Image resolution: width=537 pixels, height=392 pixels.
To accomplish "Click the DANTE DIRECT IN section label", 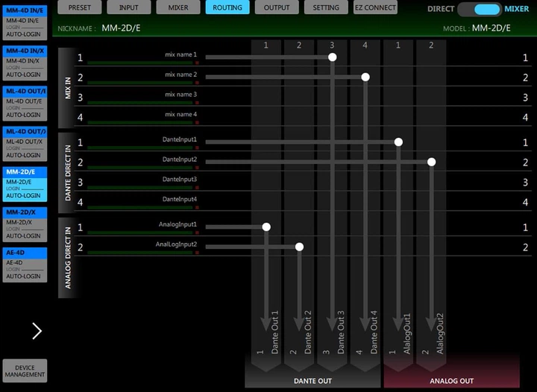I will click(x=68, y=173).
